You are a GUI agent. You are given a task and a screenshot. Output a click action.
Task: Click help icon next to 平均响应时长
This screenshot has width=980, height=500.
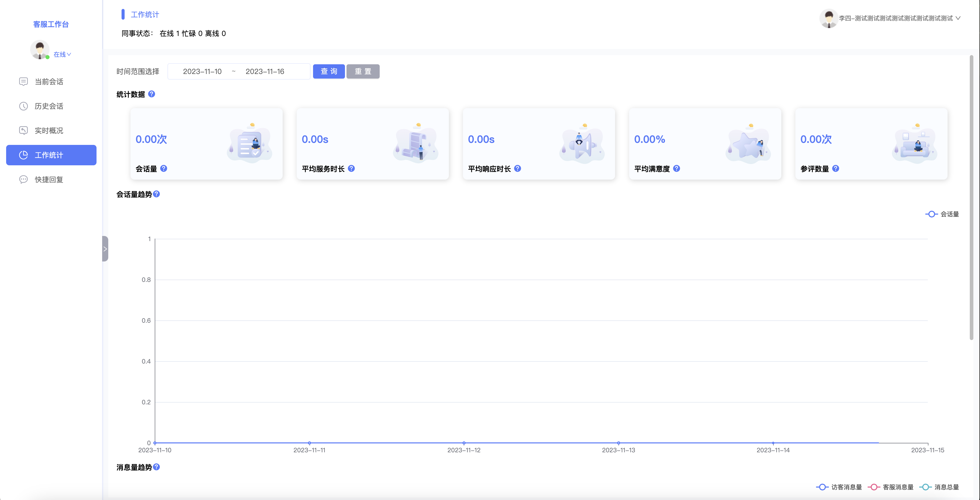pyautogui.click(x=517, y=168)
